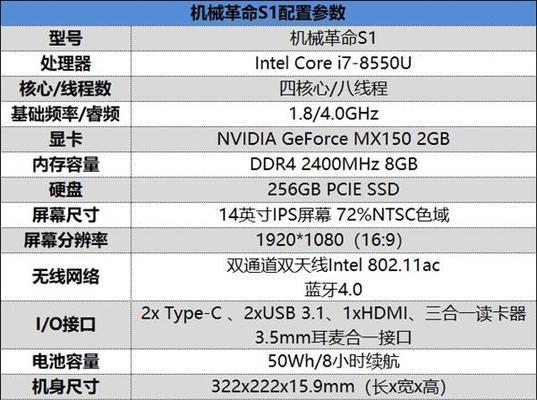Select the 核心/线程数 label cell
The height and width of the screenshot is (400, 537).
(66, 89)
